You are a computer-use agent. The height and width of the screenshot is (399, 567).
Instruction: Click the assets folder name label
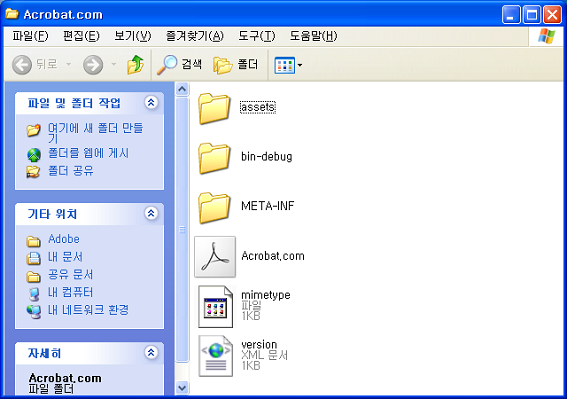[258, 107]
